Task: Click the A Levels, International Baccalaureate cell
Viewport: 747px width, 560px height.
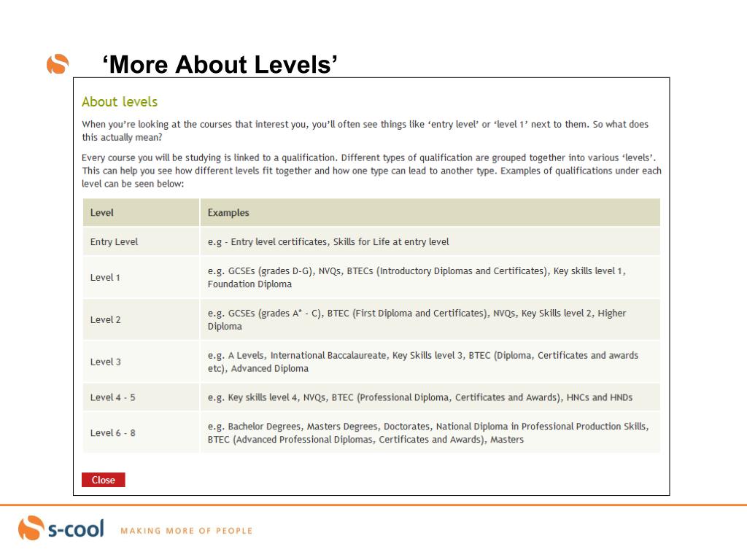Action: [x=430, y=362]
